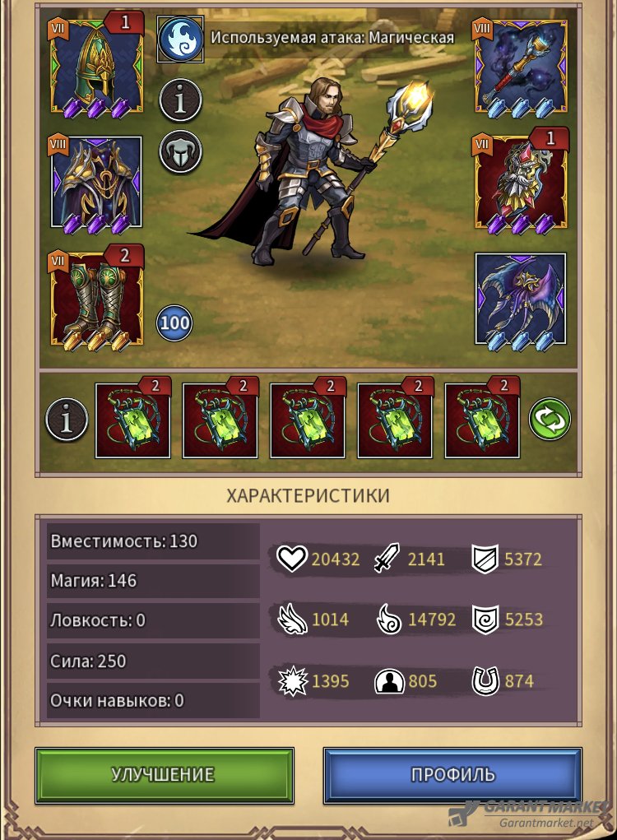Open the info icon beside the amulets

coord(67,420)
